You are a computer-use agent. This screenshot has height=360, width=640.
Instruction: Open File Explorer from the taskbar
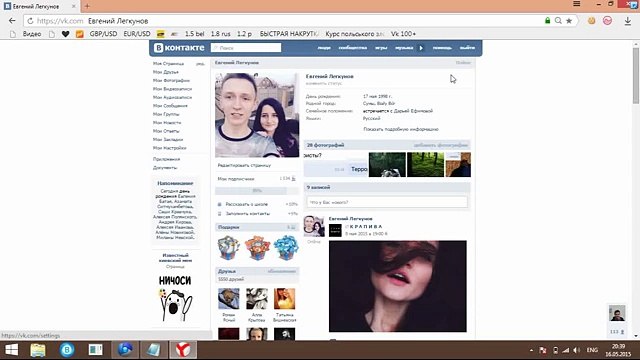[38, 350]
